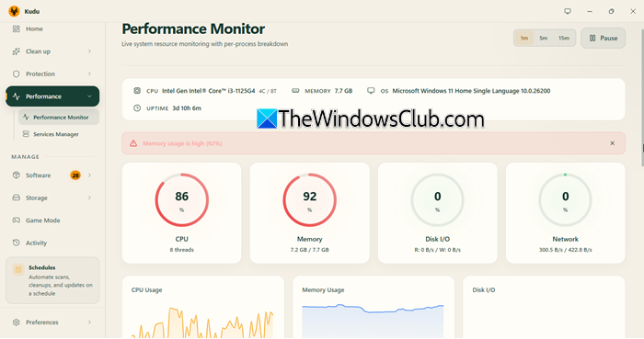Open Home in the sidebar

click(x=52, y=28)
